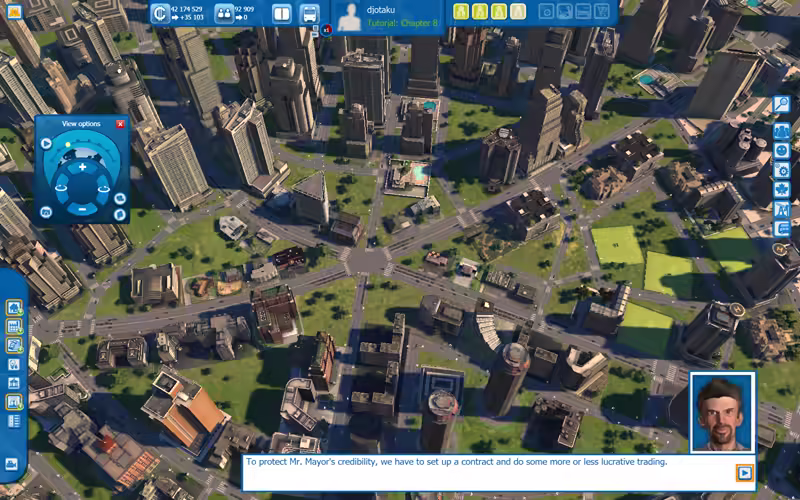Open the utilities lightbulb menu icon
Screen dimensions: 800x500
click(14, 364)
